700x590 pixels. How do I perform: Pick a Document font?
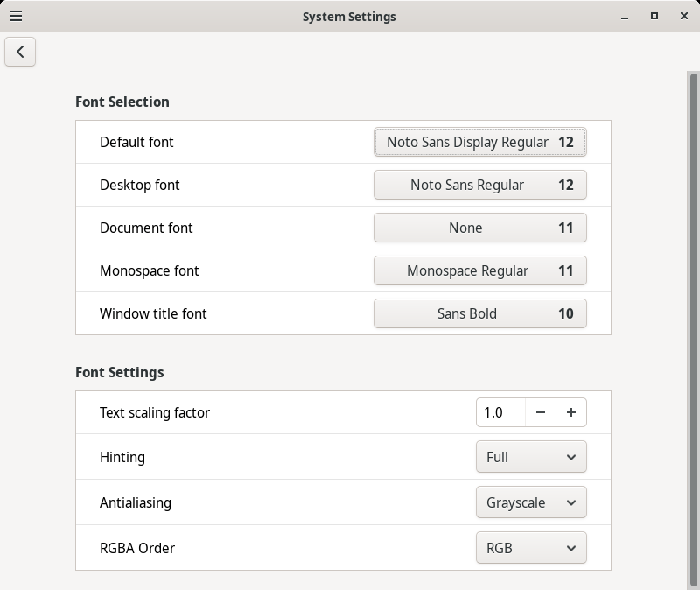[479, 228]
